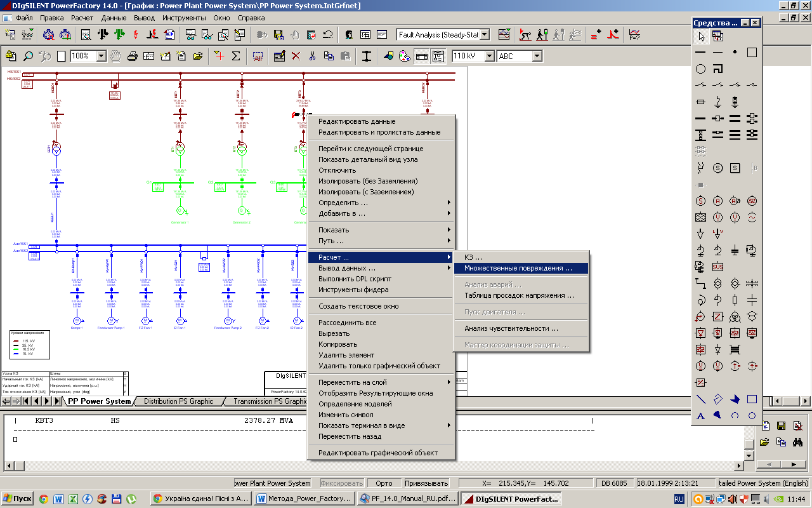Viewport: 812px width, 508px height.
Task: Click the printer icon in graphic toolbar
Action: 133,56
